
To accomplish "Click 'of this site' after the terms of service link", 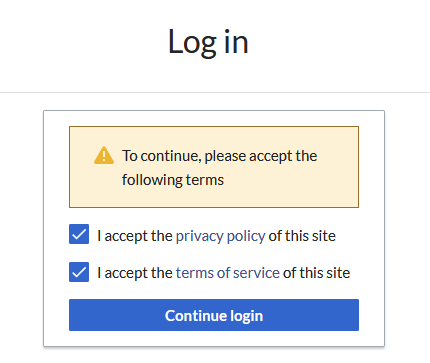I will click(x=317, y=273).
